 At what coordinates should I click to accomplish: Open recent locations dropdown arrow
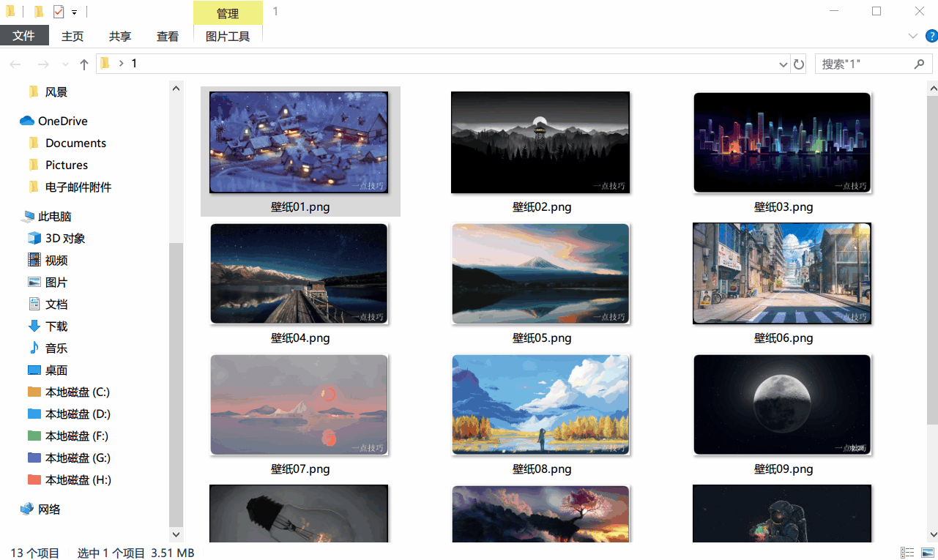point(64,64)
